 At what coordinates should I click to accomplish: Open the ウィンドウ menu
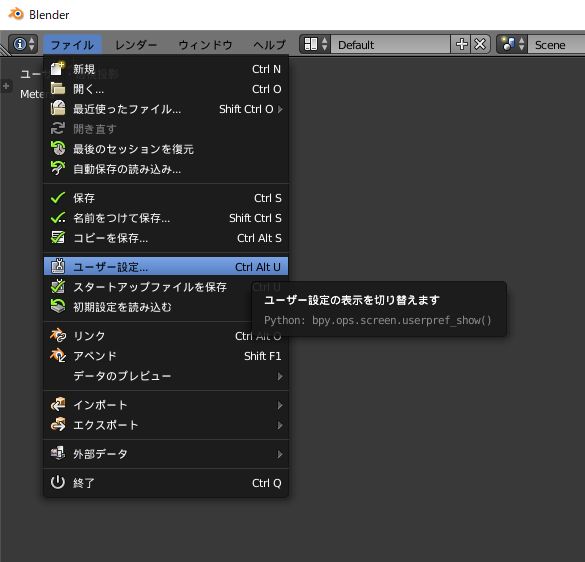pyautogui.click(x=205, y=45)
